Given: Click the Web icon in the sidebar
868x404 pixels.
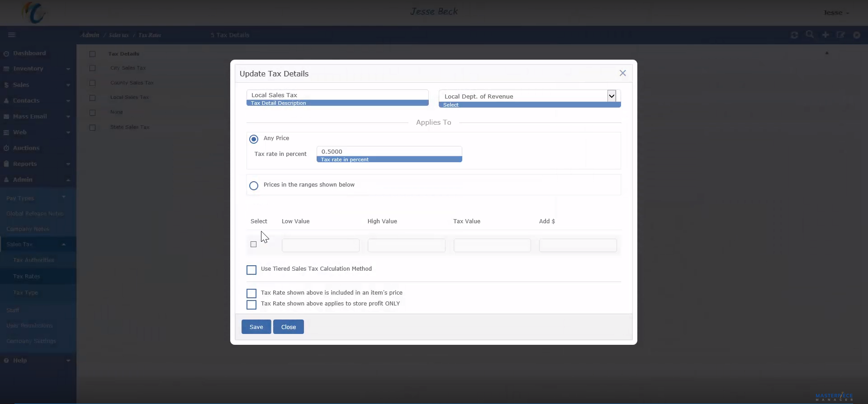Looking at the screenshot, I should click(x=6, y=132).
